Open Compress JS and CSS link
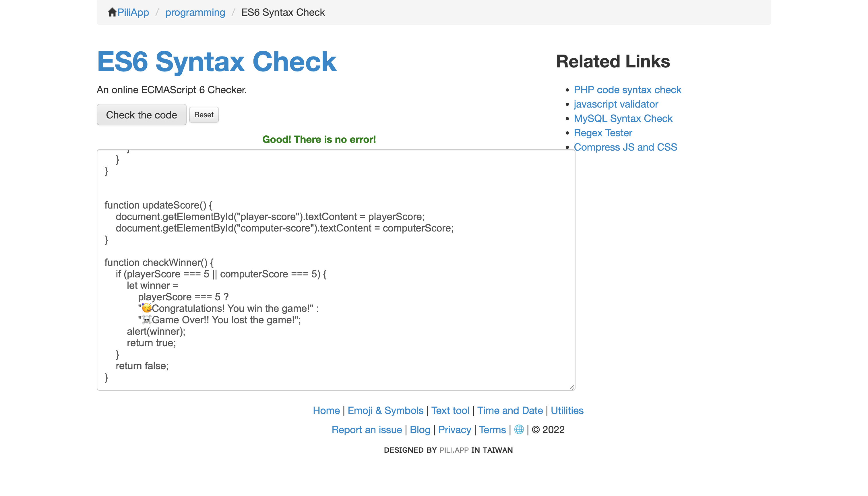 click(x=625, y=147)
